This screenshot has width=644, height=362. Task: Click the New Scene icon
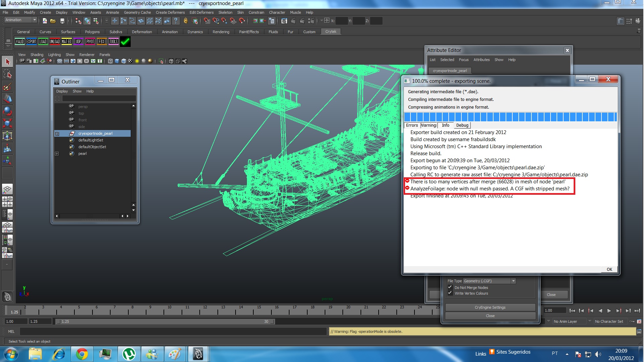click(x=45, y=21)
